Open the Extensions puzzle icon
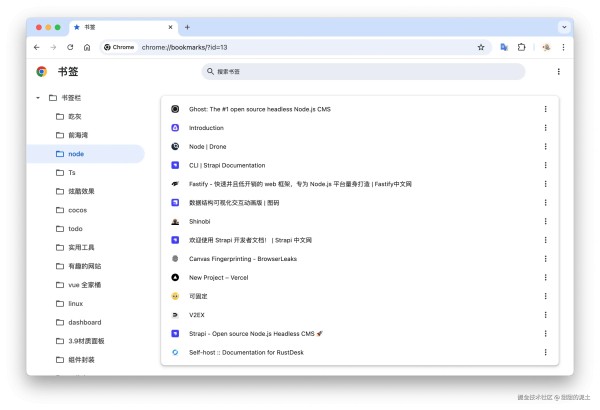This screenshot has width=600, height=410. 521,47
